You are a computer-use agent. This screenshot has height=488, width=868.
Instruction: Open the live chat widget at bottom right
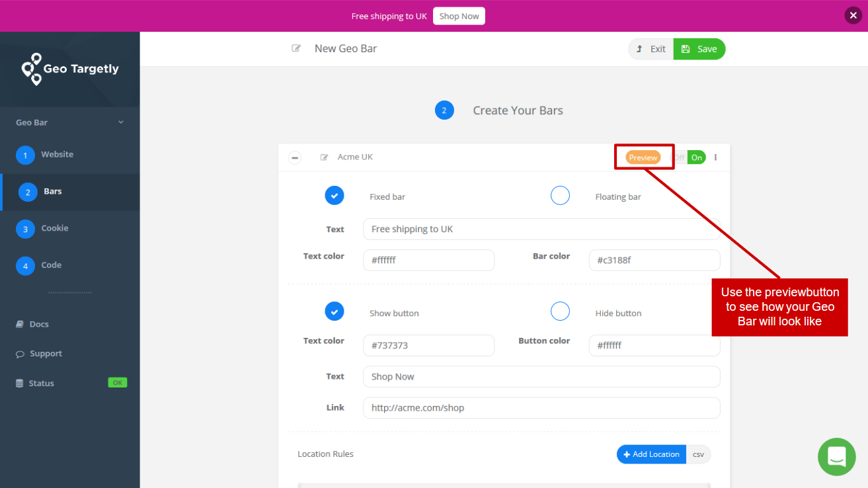tap(836, 456)
